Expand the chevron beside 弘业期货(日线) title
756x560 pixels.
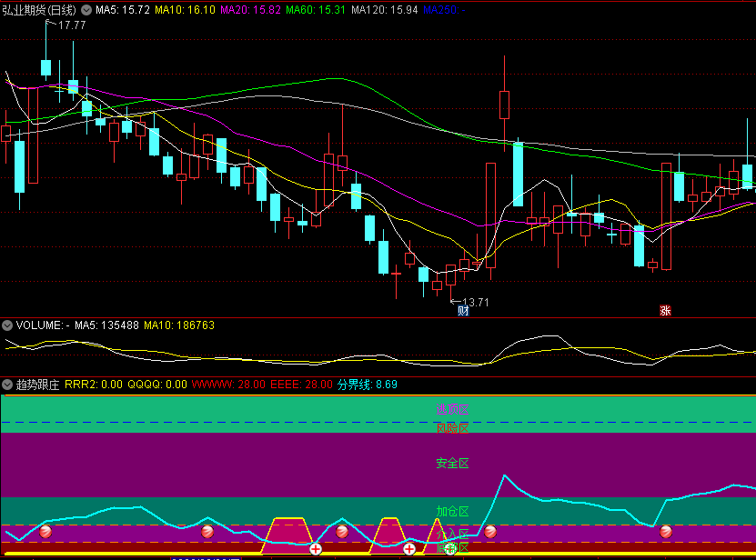tap(86, 10)
